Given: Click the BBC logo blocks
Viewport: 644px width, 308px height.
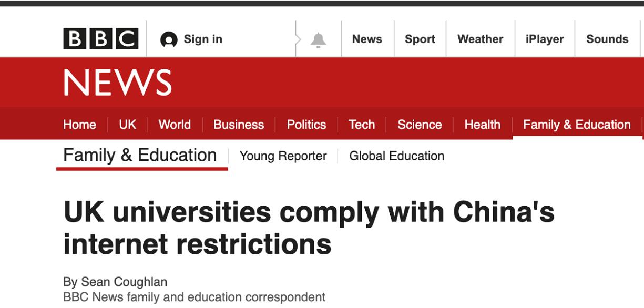Looking at the screenshot, I should pos(101,39).
